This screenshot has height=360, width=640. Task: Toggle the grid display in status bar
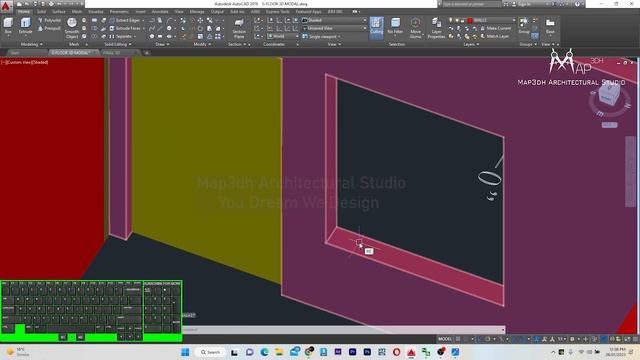coord(458,339)
